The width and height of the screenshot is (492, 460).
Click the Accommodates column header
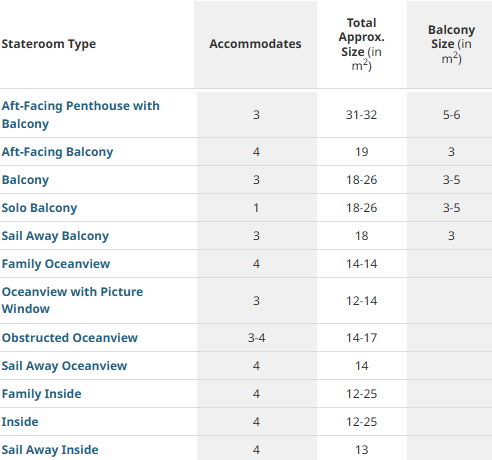click(255, 44)
